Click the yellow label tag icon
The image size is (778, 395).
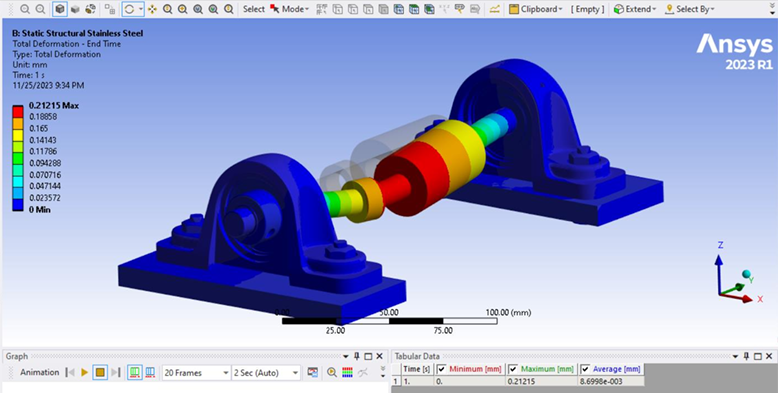coord(460,9)
